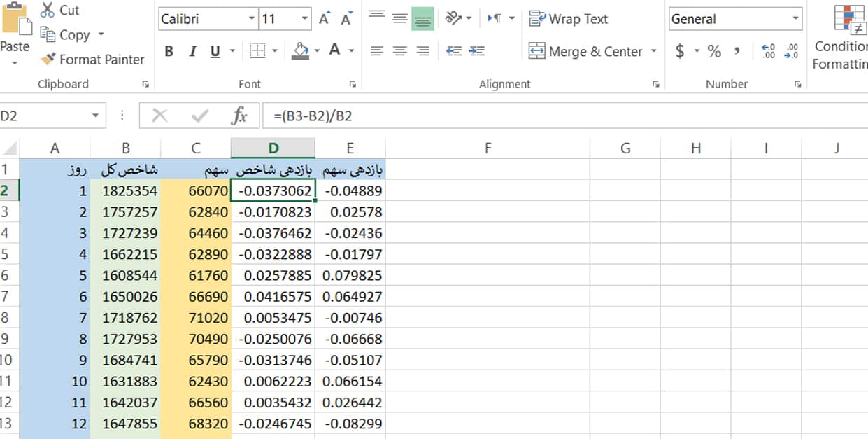Expand the General number format dropdown
Image resolution: width=868 pixels, height=439 pixels.
[795, 19]
